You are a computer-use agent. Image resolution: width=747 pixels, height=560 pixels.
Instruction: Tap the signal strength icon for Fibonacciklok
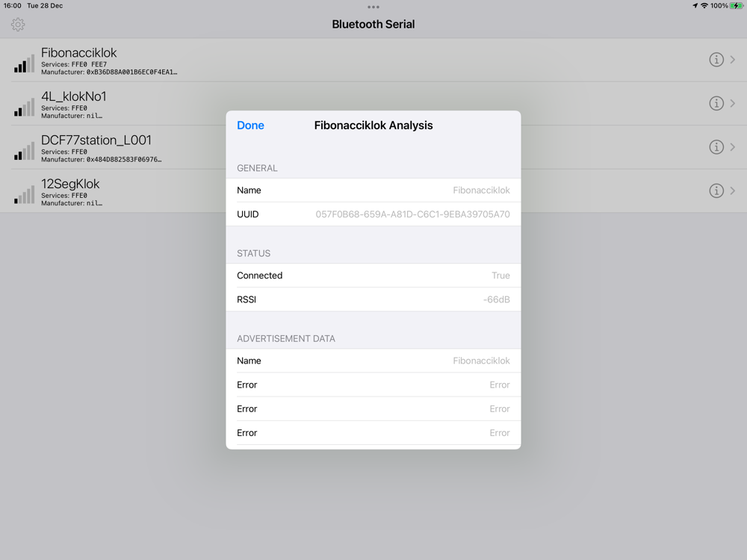point(25,63)
